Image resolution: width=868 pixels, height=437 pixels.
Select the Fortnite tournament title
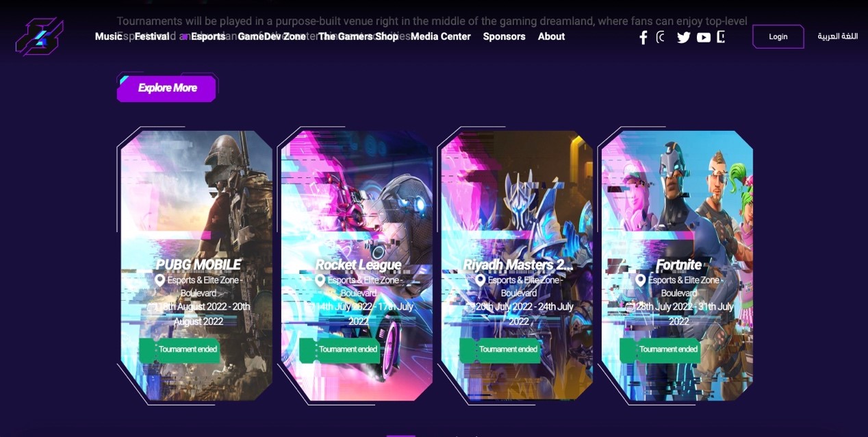click(x=679, y=264)
